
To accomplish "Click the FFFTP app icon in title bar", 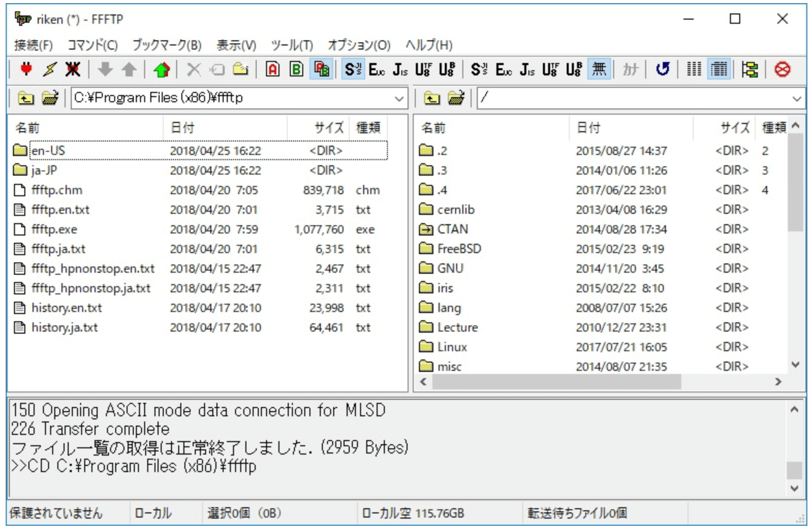I will click(22, 19).
